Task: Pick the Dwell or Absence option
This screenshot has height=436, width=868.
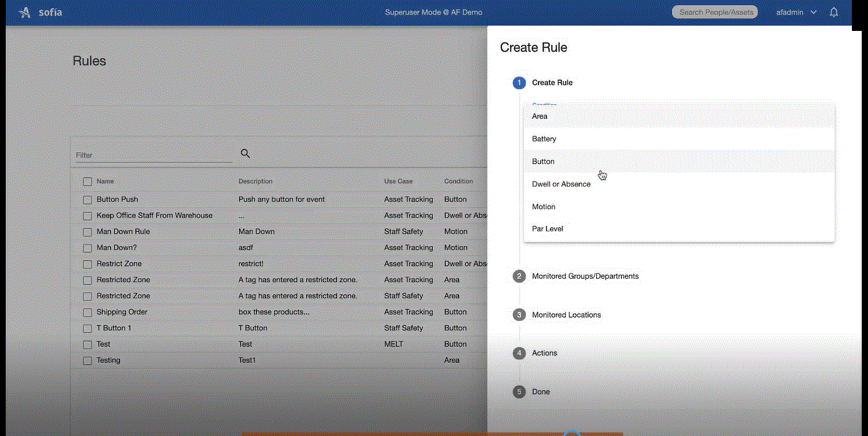Action: [x=679, y=184]
